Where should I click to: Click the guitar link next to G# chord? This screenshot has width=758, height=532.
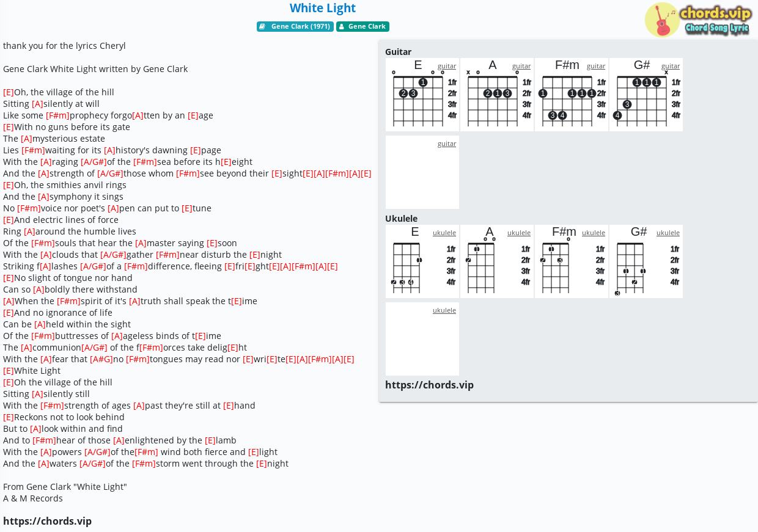click(x=671, y=66)
